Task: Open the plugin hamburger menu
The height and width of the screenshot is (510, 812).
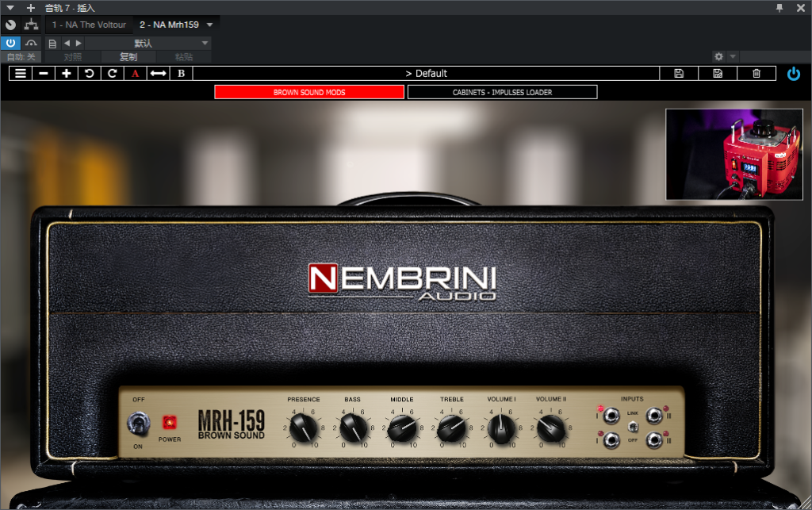Action: coord(20,74)
